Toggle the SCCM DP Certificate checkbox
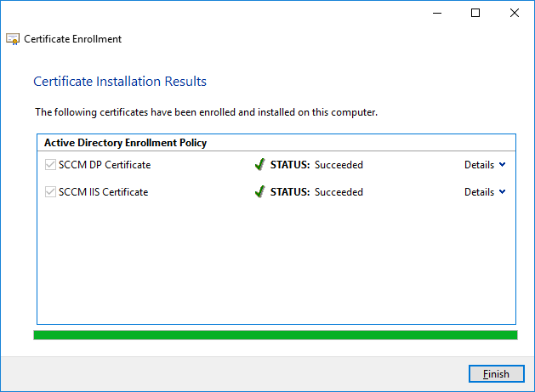Screen dimensions: 535x392 [x=50, y=165]
